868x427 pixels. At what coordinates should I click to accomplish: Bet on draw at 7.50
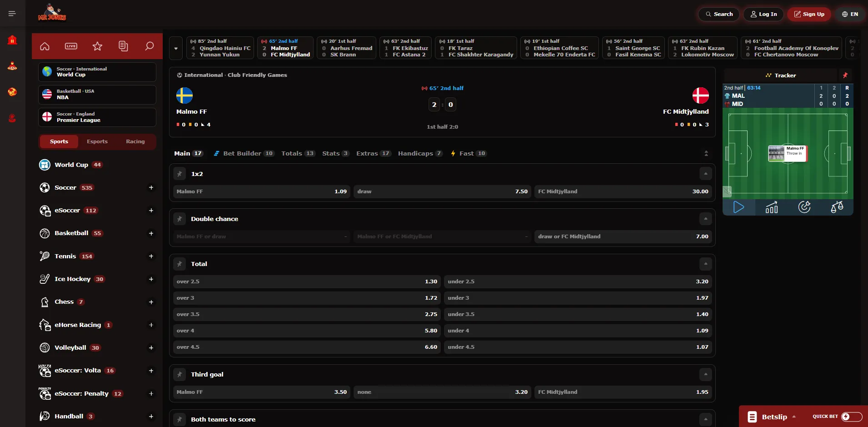(x=442, y=191)
